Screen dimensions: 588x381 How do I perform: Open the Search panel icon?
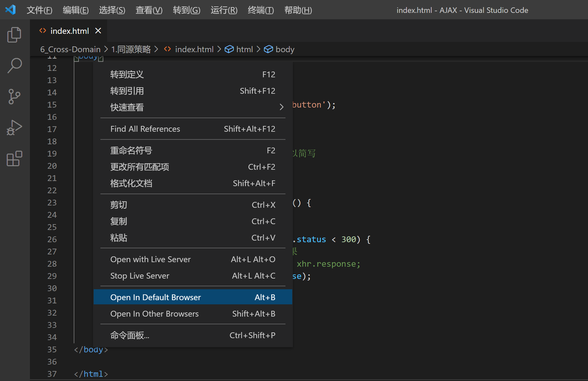click(x=14, y=65)
